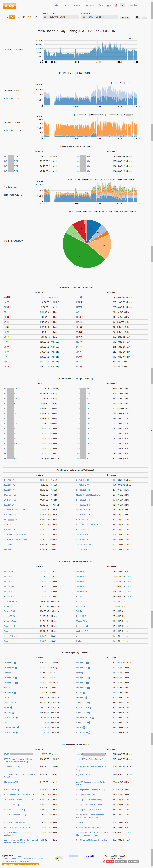Select the 1d time range
The image size is (153, 868).
point(12,17)
